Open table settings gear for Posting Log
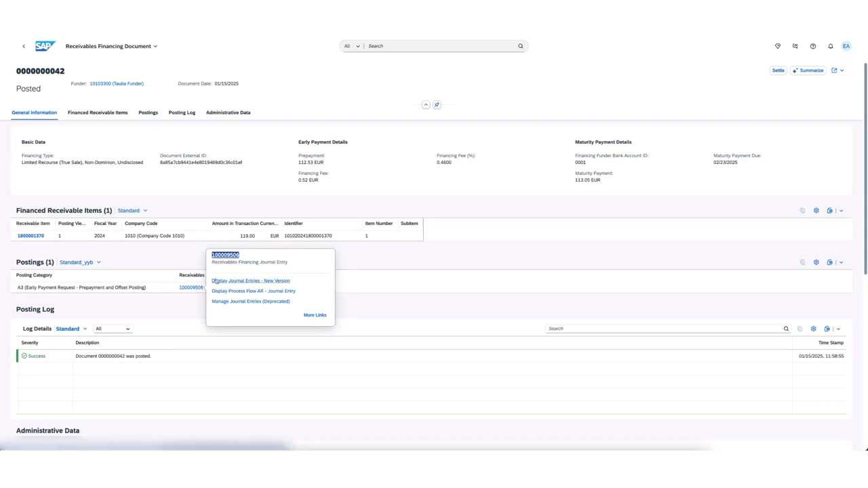Screen dimensions: 868x488 pos(813,329)
